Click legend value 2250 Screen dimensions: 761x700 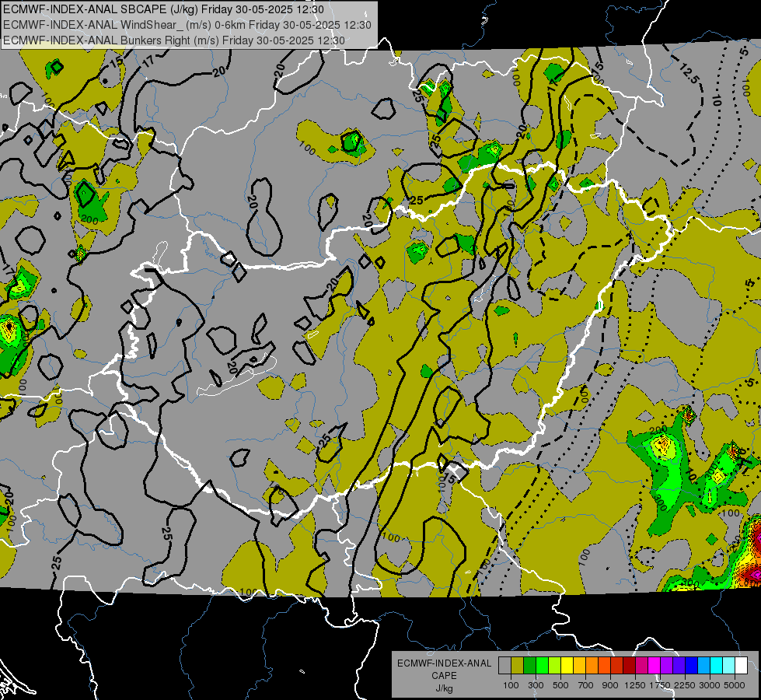point(685,685)
